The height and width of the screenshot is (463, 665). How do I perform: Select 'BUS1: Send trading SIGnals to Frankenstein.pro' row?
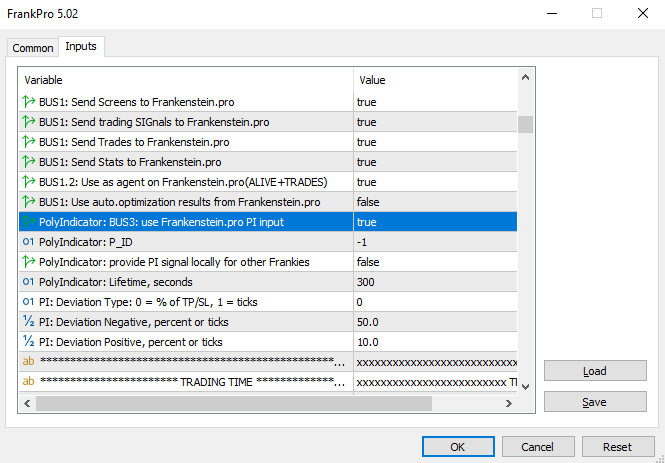[x=154, y=122]
